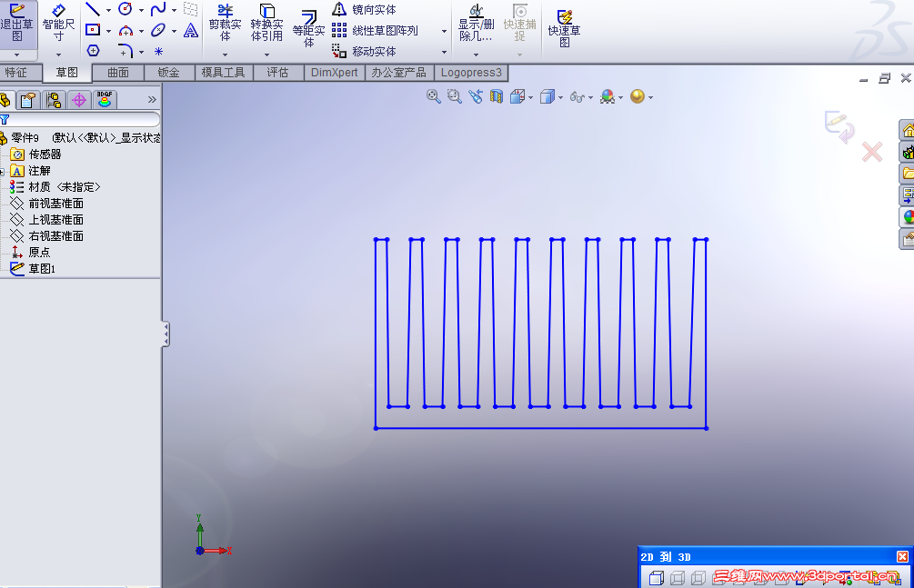Open dropdown beside Linear Sketch Pattern (线性草图阵列)
The image size is (914, 588).
click(x=444, y=31)
